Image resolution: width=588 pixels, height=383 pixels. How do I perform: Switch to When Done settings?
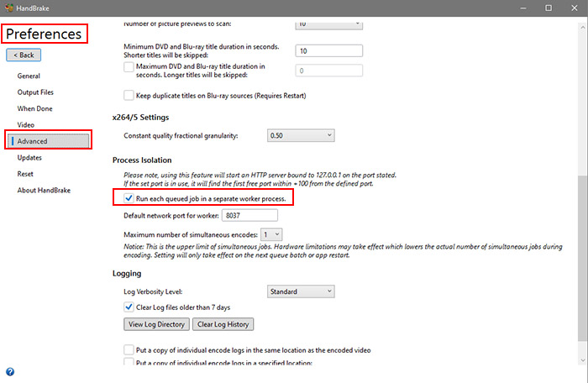point(34,108)
